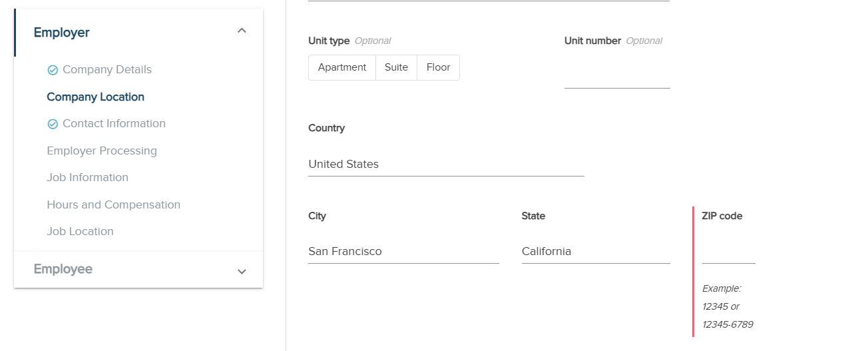868x351 pixels.
Task: Select the Suite unit type
Action: (396, 67)
